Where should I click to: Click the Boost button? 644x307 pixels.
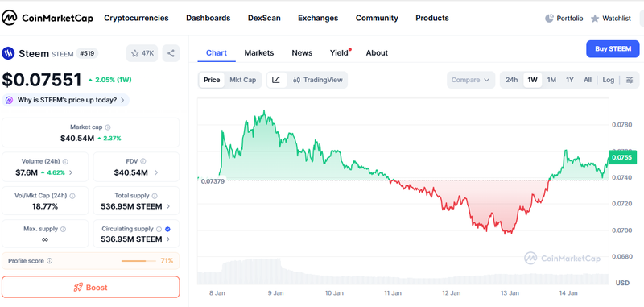coord(91,288)
